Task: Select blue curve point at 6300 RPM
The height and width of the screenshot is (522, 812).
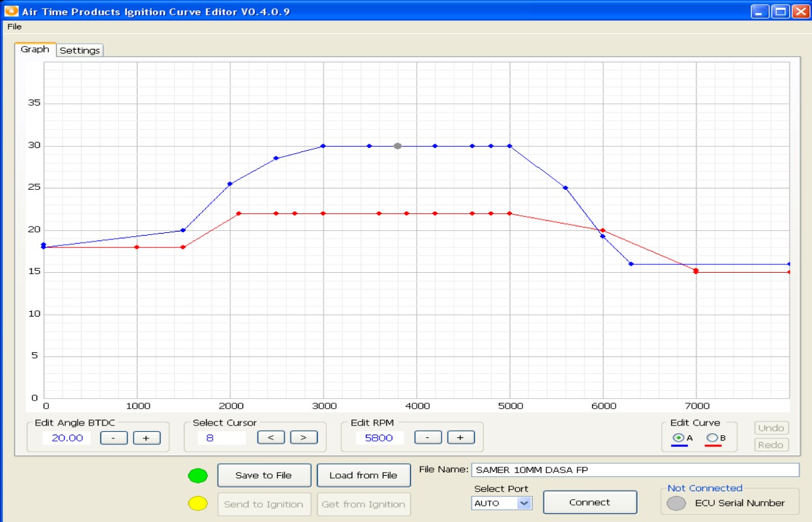Action: pyautogui.click(x=631, y=264)
